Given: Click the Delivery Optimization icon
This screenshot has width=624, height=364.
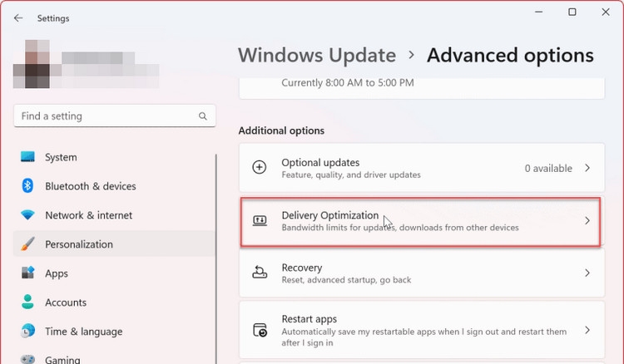Looking at the screenshot, I should [x=260, y=220].
